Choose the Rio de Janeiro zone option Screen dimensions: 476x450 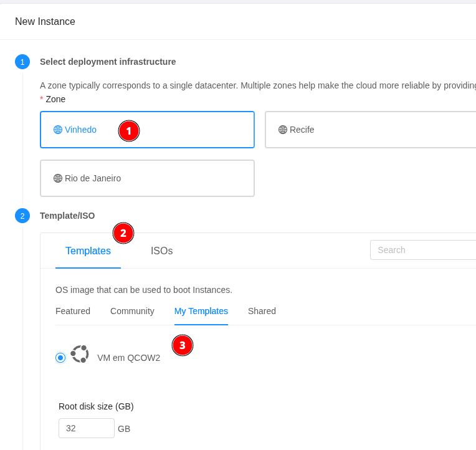(147, 178)
